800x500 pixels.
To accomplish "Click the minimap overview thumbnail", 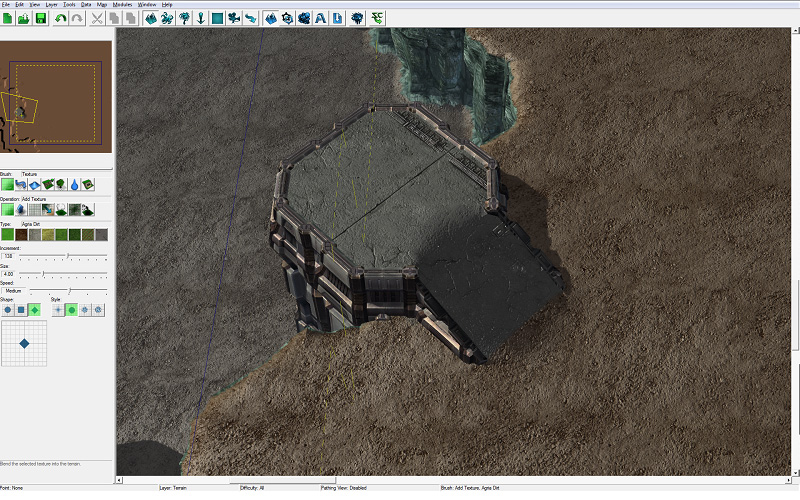I will [56, 97].
